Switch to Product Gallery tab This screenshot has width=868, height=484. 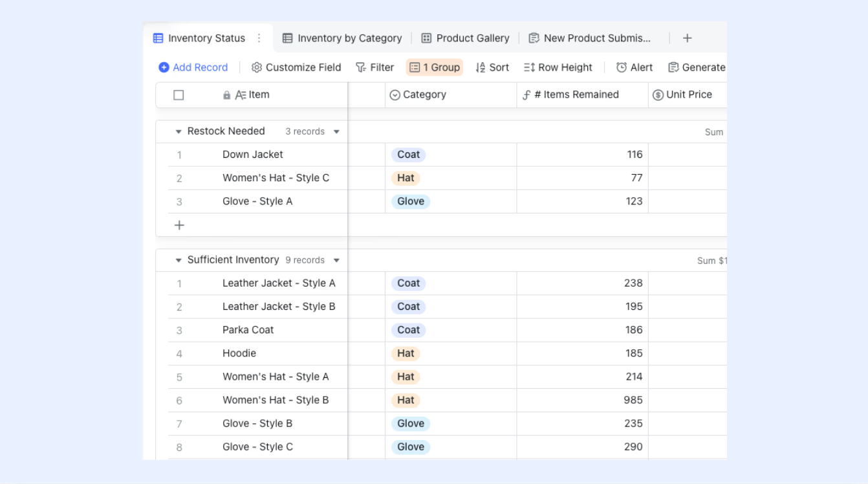coord(466,38)
